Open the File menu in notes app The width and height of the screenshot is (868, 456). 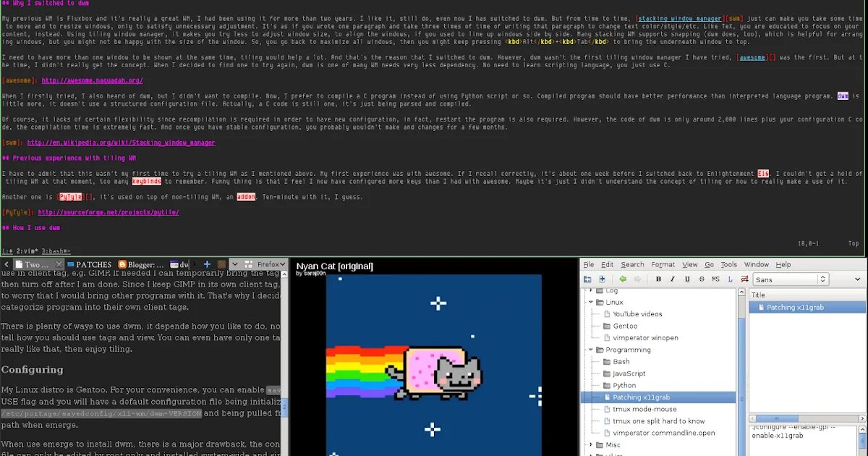[x=589, y=265]
